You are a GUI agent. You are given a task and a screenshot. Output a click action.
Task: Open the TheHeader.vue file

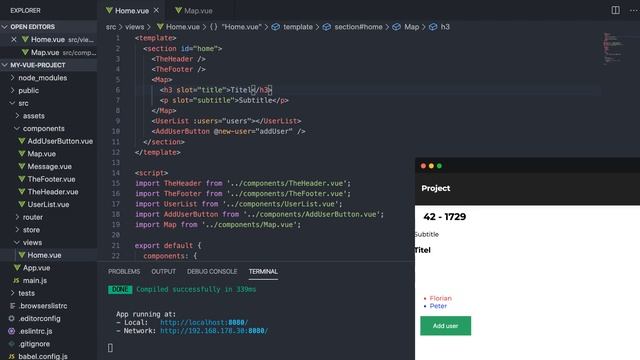[x=53, y=192]
